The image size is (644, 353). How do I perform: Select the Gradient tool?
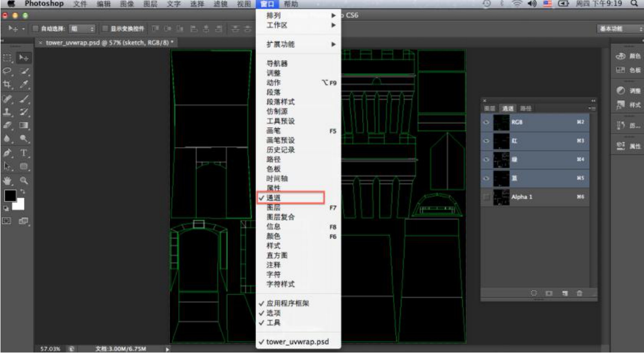pos(23,124)
